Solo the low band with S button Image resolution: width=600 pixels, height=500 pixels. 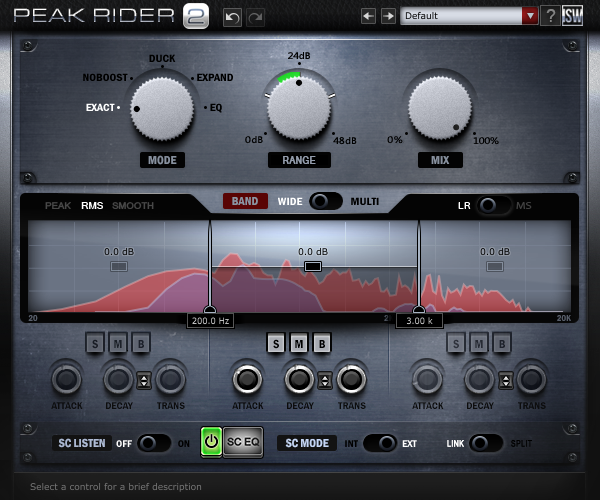point(95,344)
